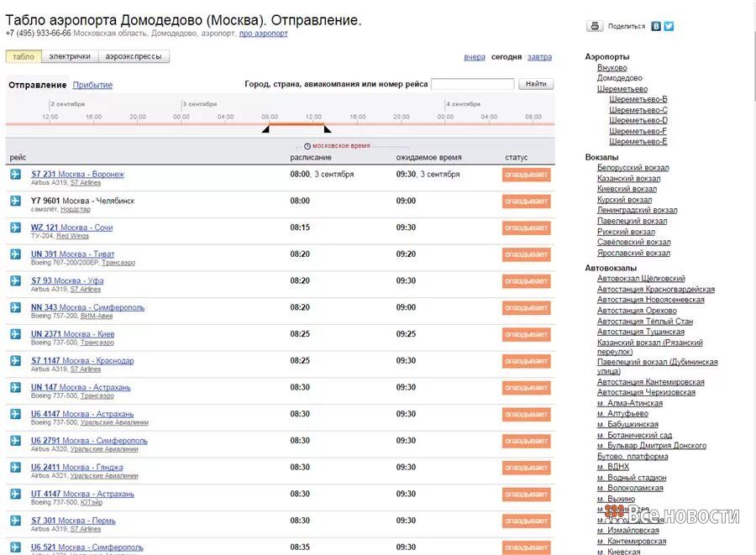Open the Внуково airport link
The height and width of the screenshot is (555, 756).
click(612, 67)
